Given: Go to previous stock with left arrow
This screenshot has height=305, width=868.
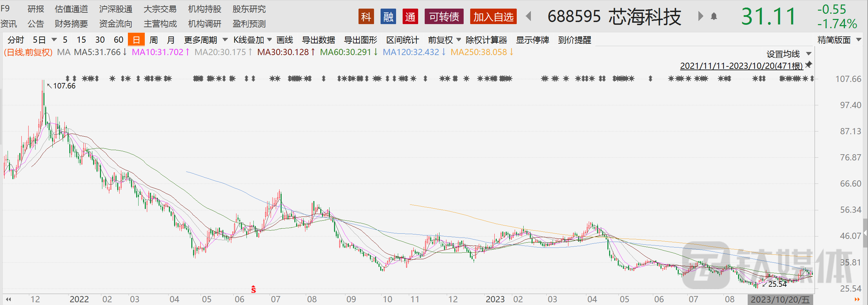Looking at the screenshot, I should coord(528,16).
